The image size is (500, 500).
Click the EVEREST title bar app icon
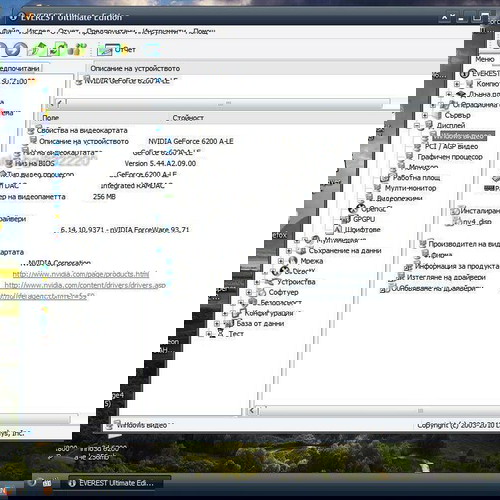coord(13,17)
